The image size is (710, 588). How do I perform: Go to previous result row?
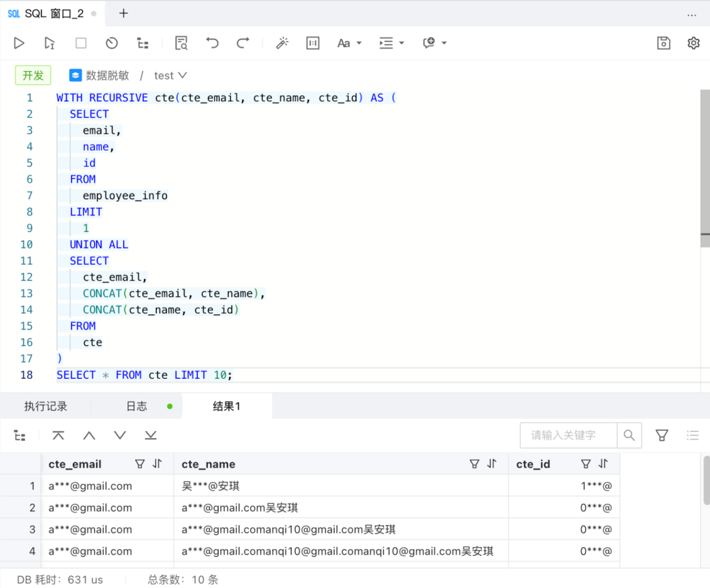89,435
